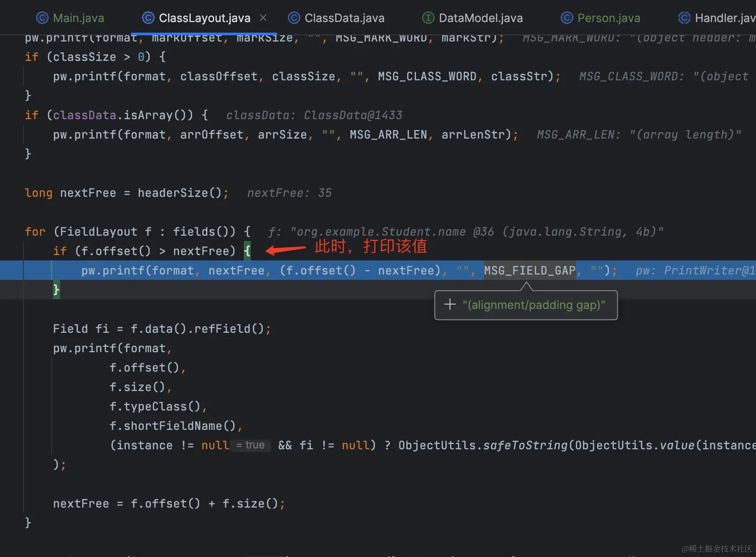Click the highlighted MSG_FIELD_GAP constant

[530, 270]
